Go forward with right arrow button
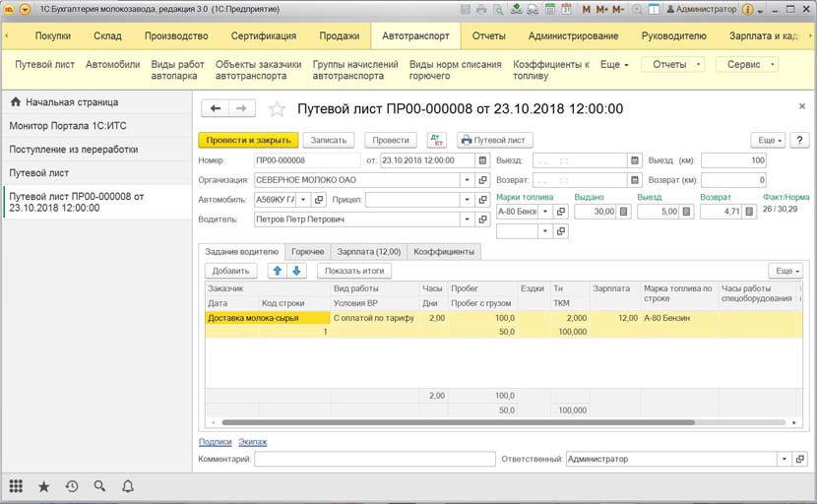The image size is (817, 504). [x=241, y=108]
